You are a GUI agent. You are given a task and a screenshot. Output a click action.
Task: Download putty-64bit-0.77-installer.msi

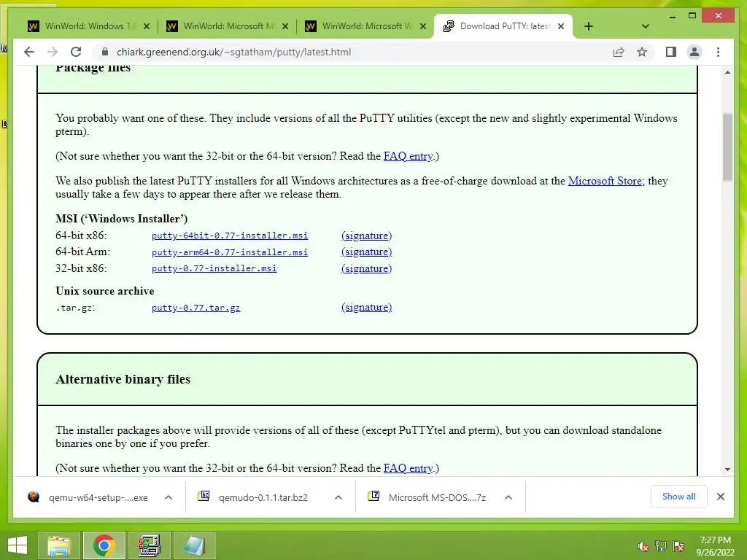point(230,236)
